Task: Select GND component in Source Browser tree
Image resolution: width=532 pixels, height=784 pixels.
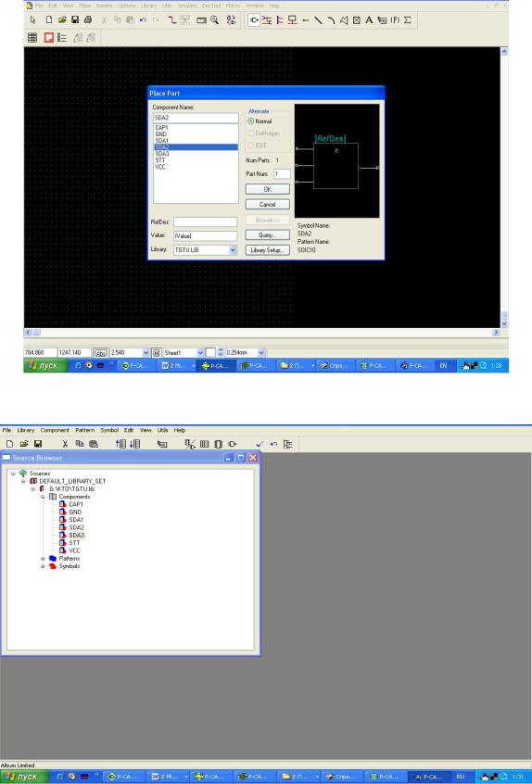Action: (x=75, y=512)
